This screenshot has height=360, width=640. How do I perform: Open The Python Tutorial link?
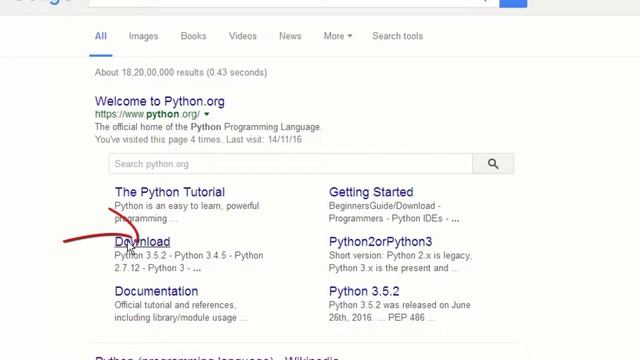point(170,192)
